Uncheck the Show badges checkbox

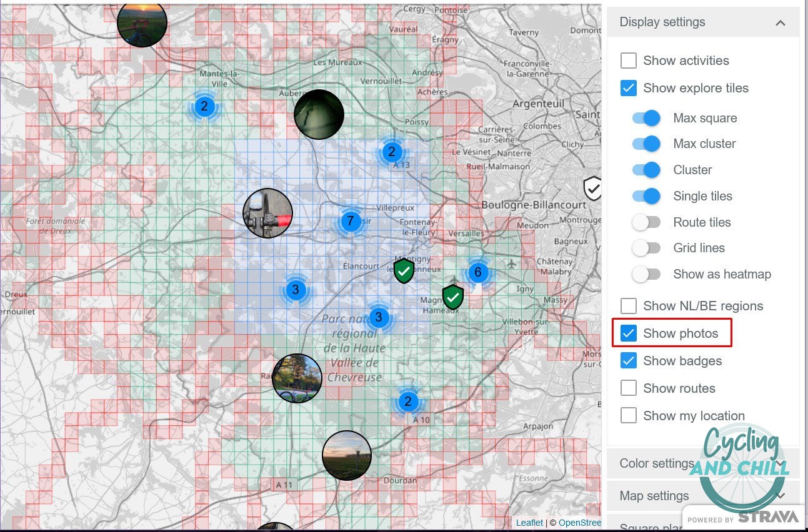(x=629, y=361)
